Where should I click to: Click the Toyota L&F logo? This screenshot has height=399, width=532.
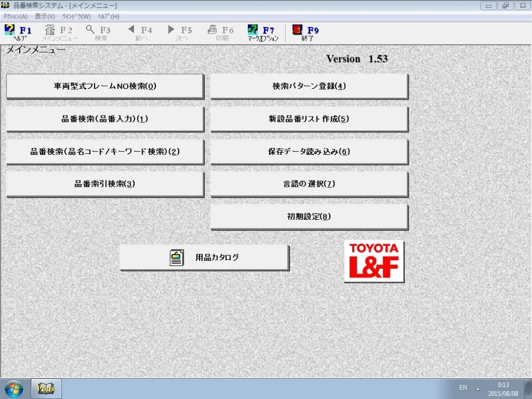[x=374, y=261]
